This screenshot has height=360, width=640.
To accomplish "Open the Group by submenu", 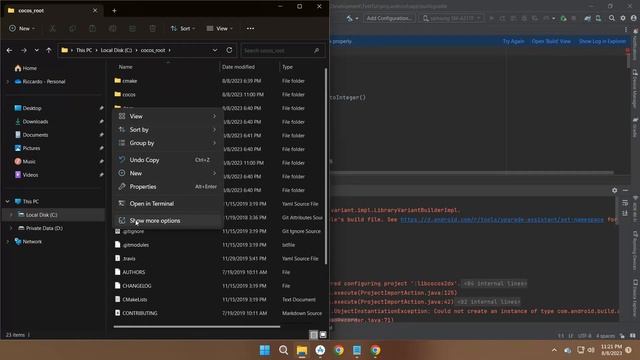I will click(x=168, y=143).
